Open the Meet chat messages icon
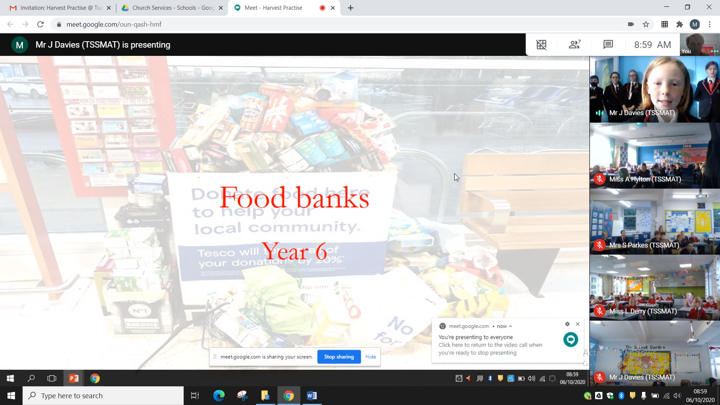This screenshot has height=405, width=720. point(608,45)
